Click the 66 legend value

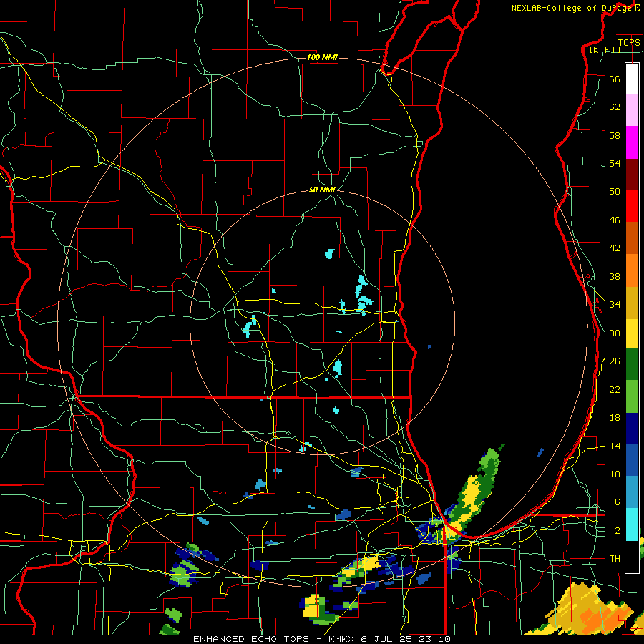click(615, 79)
